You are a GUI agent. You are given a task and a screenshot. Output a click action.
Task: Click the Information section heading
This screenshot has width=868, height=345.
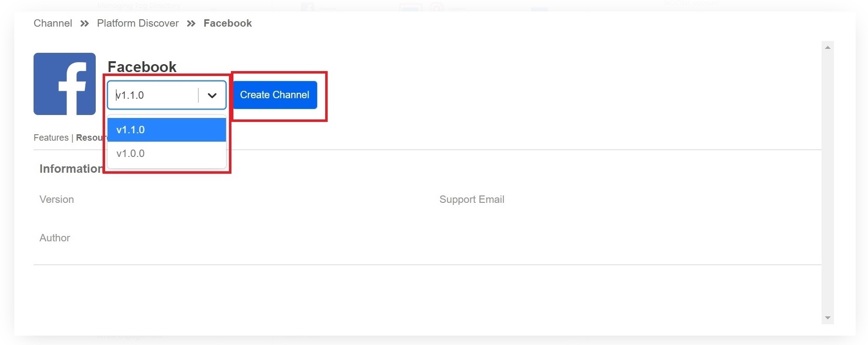click(71, 169)
